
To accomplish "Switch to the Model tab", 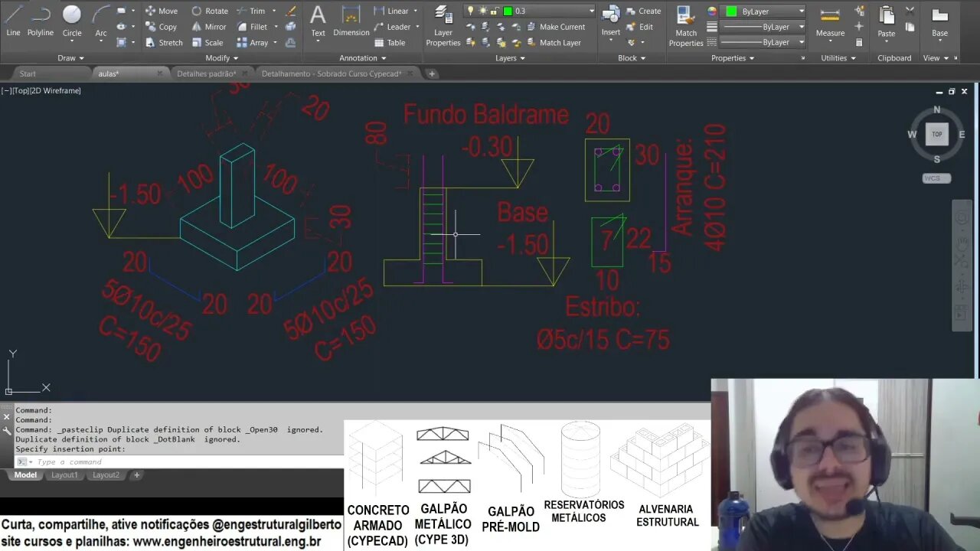I will (x=25, y=475).
